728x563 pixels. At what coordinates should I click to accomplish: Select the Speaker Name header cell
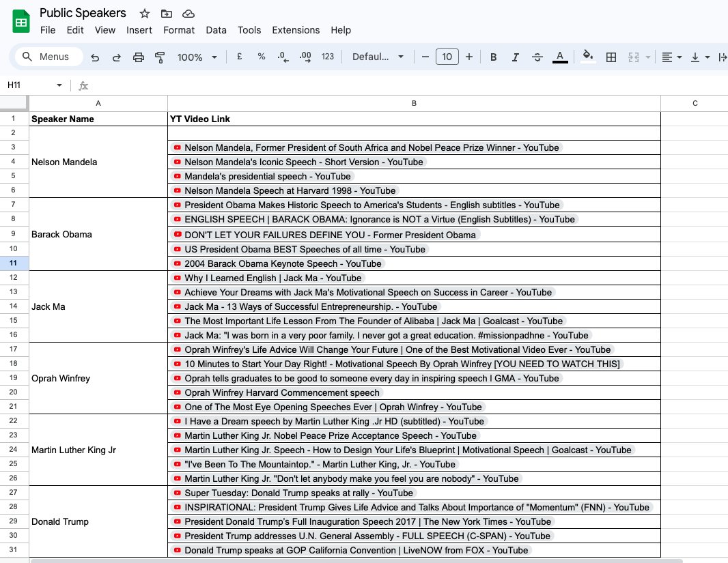point(98,119)
